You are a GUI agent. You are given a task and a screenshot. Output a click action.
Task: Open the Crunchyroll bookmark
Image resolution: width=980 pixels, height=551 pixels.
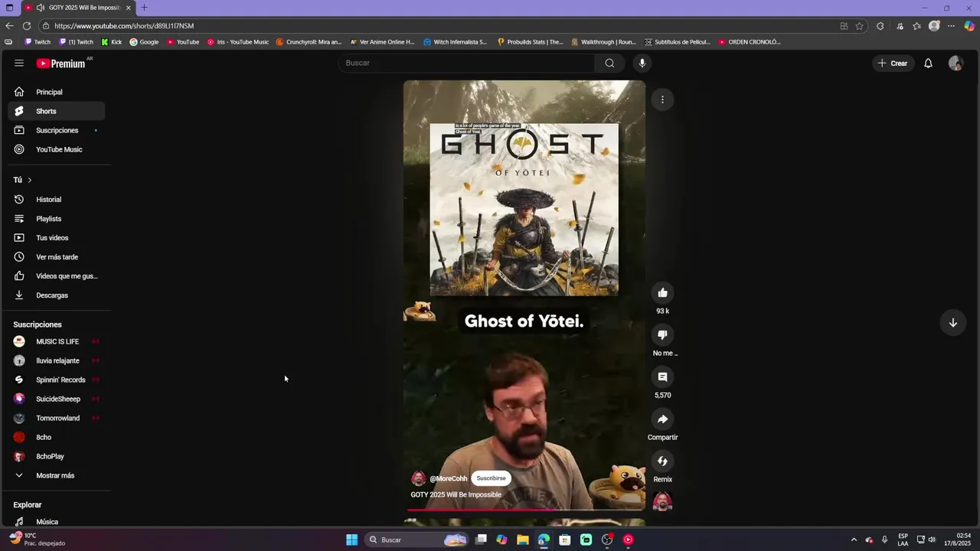[309, 42]
